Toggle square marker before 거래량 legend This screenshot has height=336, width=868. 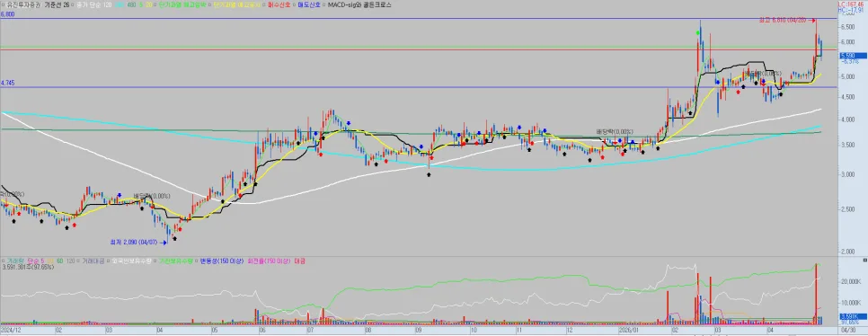4,261
